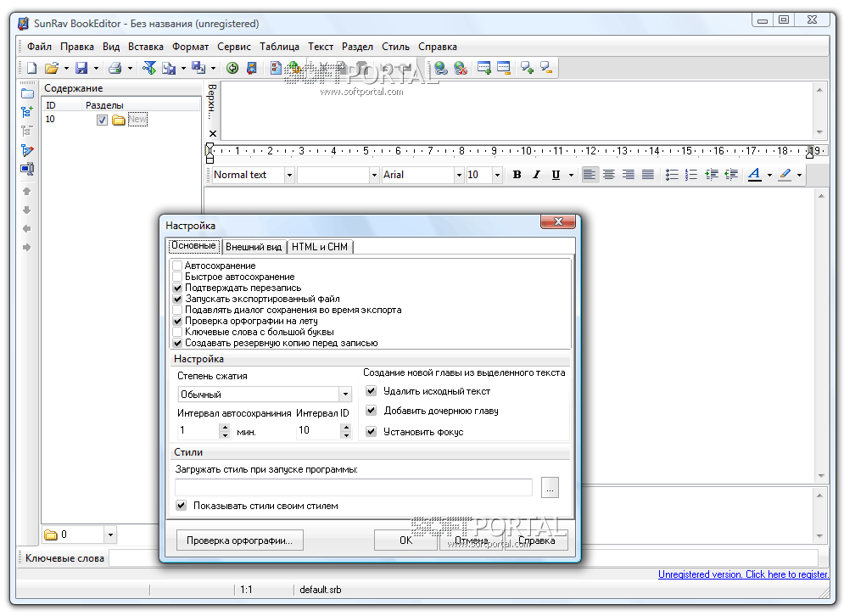Enable the Автосохранение checkbox
Viewport: 844px width, 616px height.
(177, 266)
